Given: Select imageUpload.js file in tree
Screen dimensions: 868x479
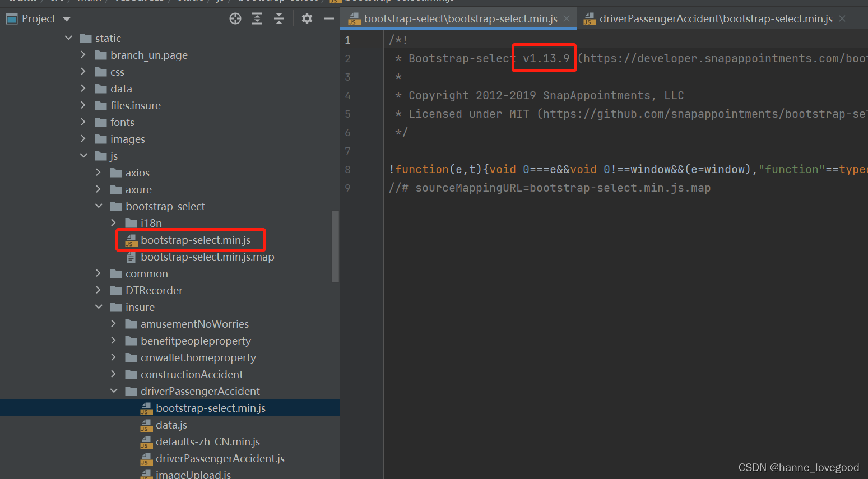Looking at the screenshot, I should click(193, 475).
